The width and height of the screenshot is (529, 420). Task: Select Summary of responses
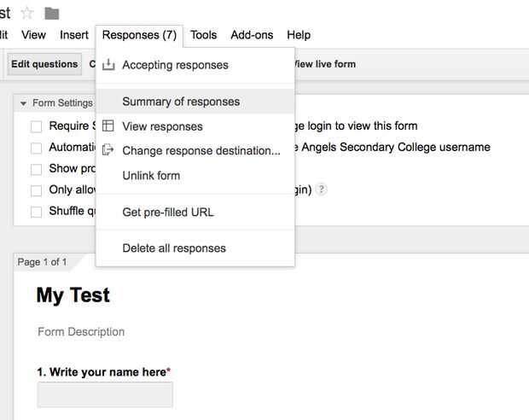click(x=181, y=102)
